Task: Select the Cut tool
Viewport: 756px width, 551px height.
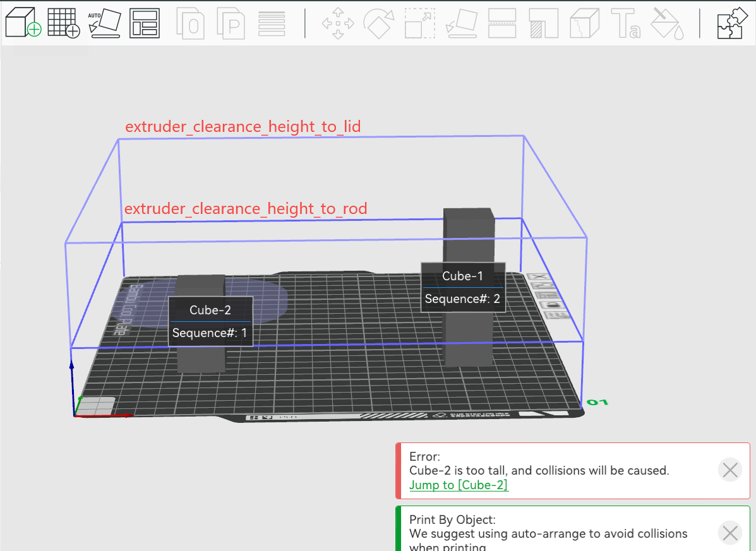Action: pyautogui.click(x=502, y=23)
